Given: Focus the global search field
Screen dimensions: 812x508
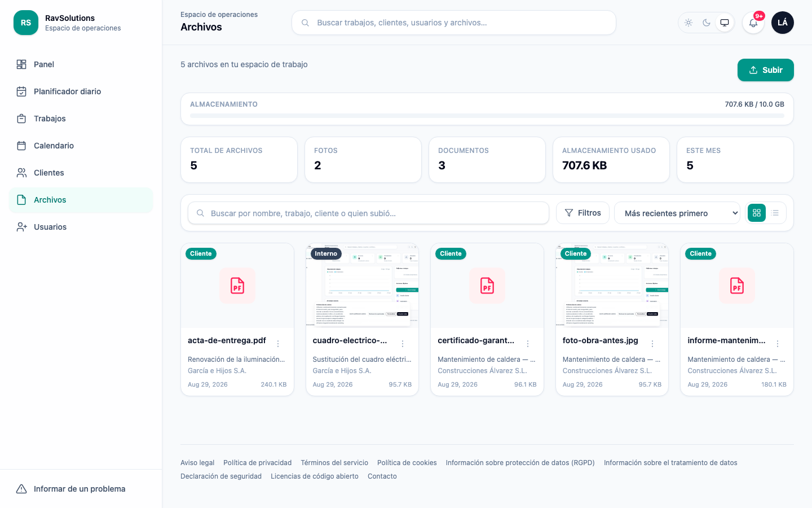Looking at the screenshot, I should (454, 23).
